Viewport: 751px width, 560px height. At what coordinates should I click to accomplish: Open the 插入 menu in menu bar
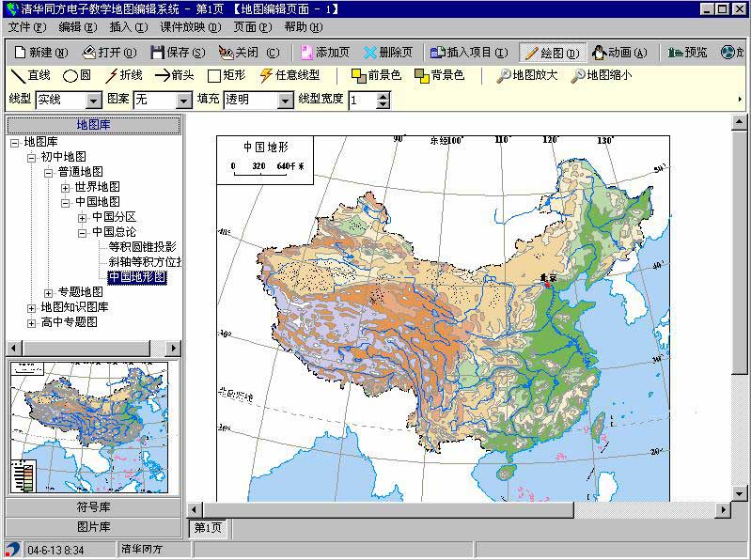tap(128, 27)
